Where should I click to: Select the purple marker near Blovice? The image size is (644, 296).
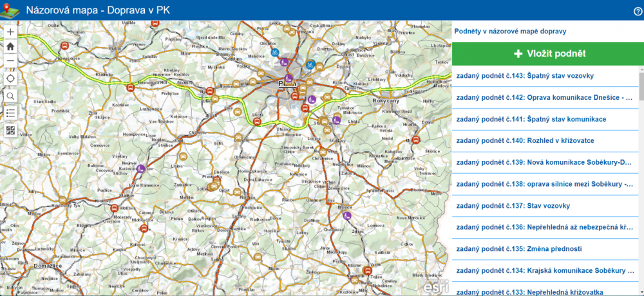click(x=348, y=215)
